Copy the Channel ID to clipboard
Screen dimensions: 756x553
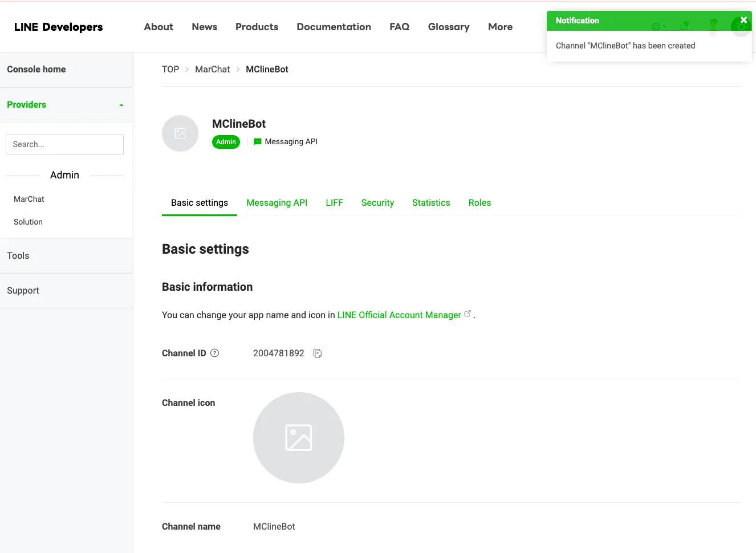click(x=318, y=353)
